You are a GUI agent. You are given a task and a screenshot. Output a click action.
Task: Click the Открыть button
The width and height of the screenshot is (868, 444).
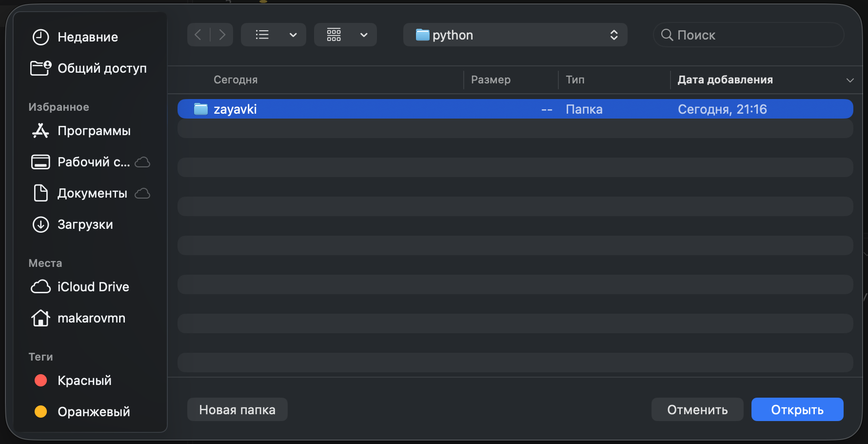coord(797,409)
